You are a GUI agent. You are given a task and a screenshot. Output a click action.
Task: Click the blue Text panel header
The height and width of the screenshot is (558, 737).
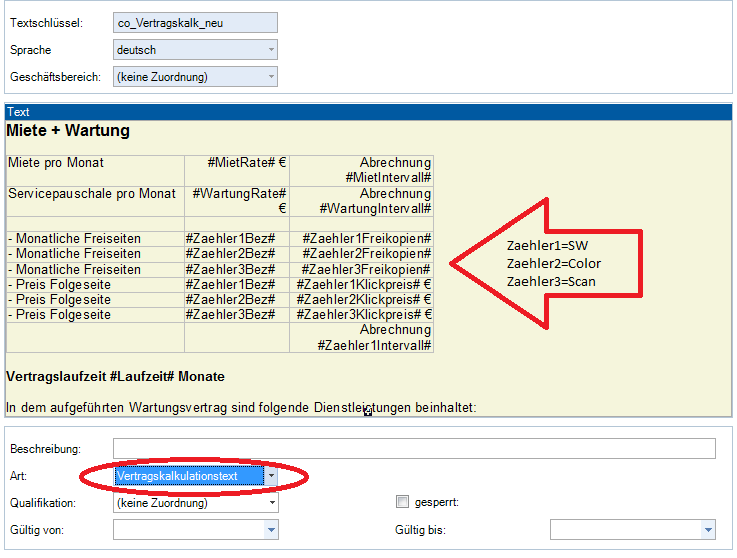[x=368, y=112]
